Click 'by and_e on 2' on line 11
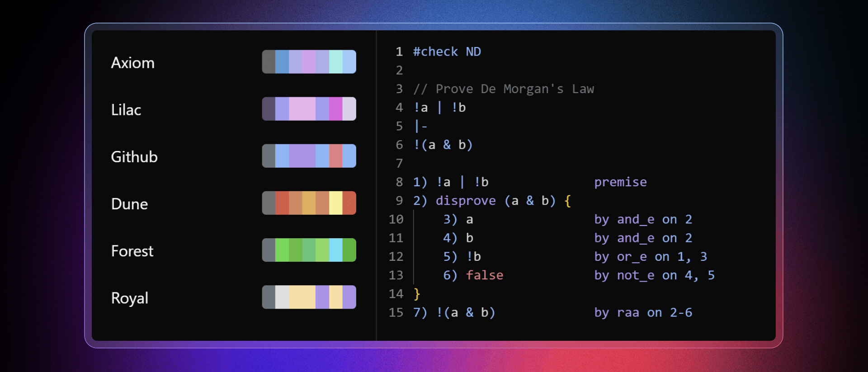 coord(643,238)
